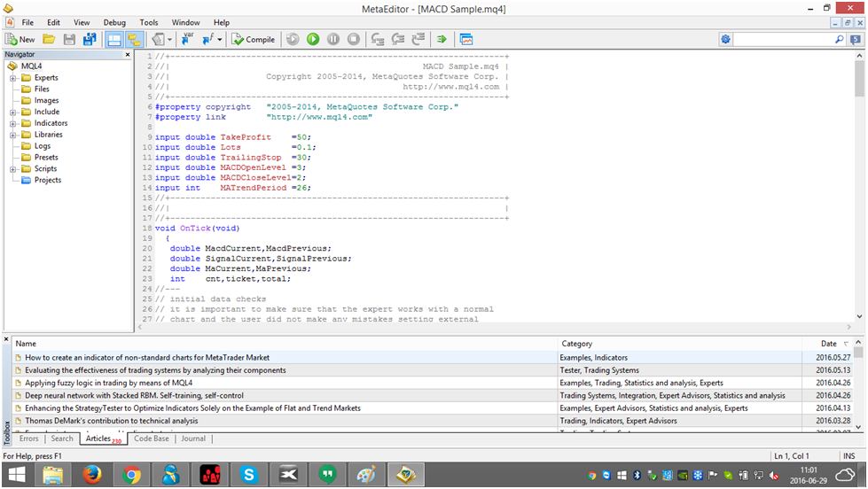Open article about fuzzy logic in trading

click(x=108, y=383)
